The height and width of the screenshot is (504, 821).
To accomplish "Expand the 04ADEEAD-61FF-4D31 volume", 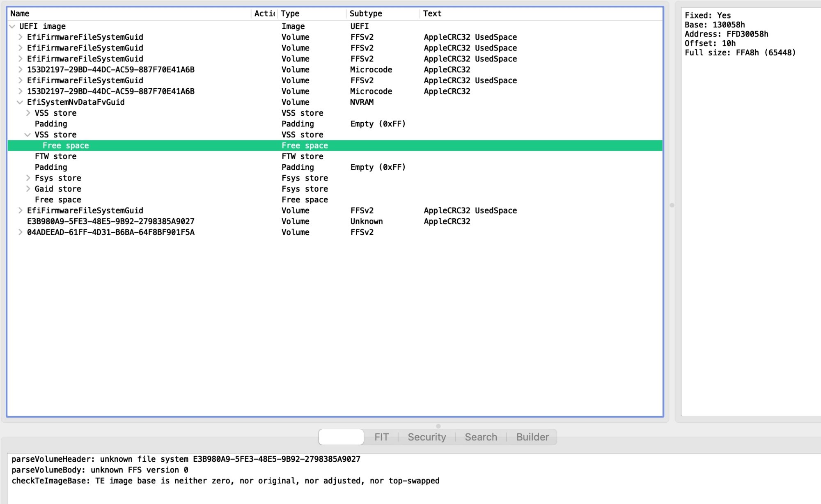I will (20, 232).
